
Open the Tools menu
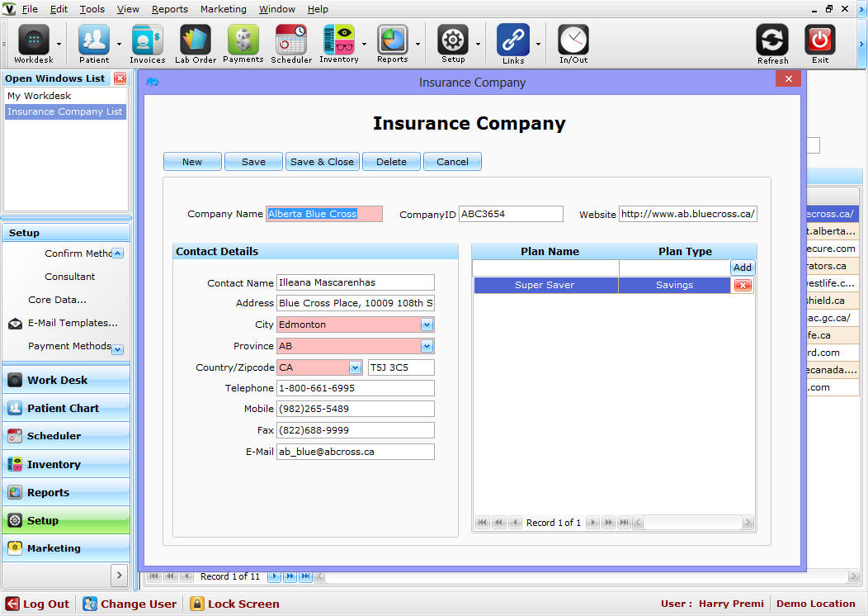pyautogui.click(x=92, y=9)
